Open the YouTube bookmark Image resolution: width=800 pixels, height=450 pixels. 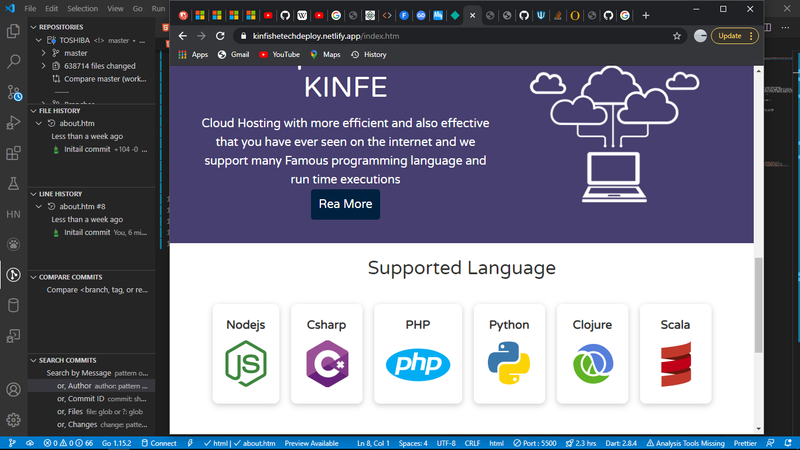click(x=279, y=55)
